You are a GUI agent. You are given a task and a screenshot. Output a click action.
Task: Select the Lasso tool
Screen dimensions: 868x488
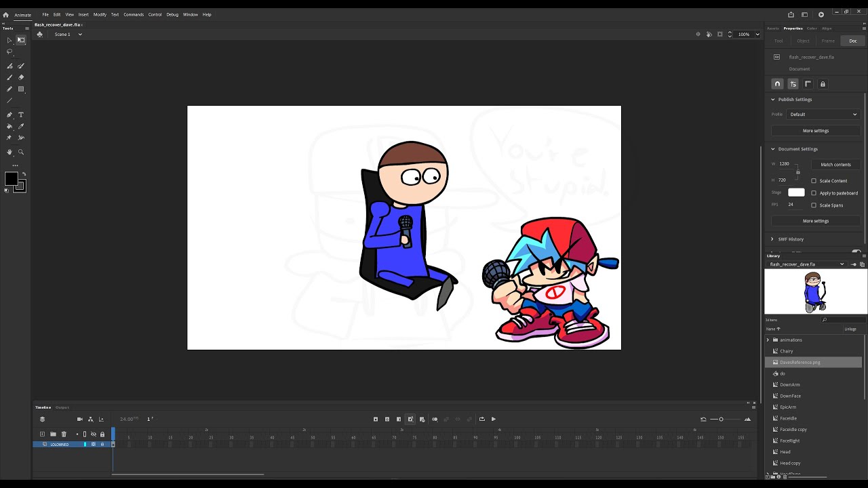(x=9, y=52)
